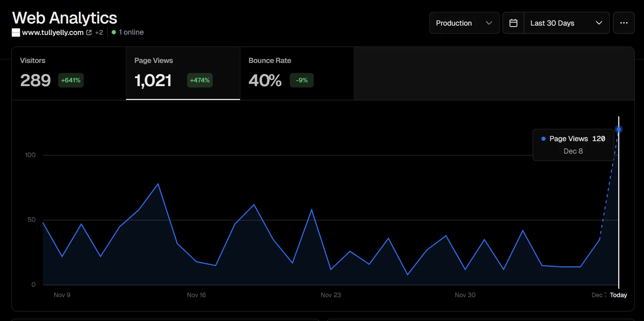Select the Page Views metric tab
Viewport: 644px width, 321px height.
183,73
